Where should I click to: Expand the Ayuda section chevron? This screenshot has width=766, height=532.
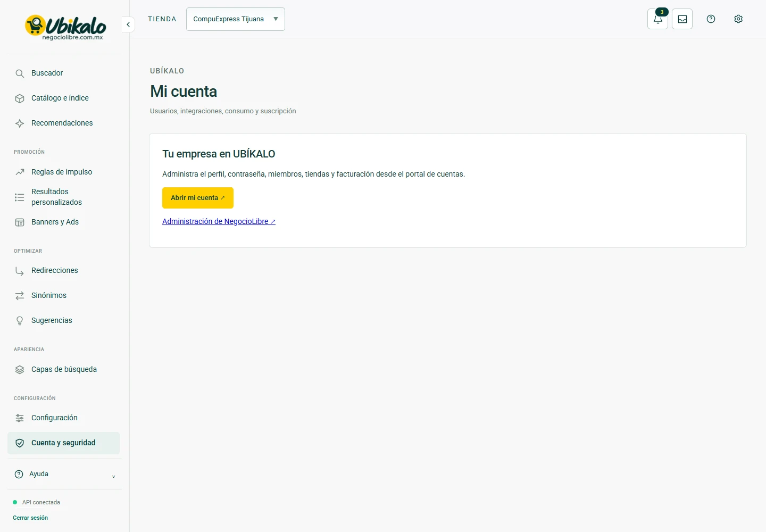[x=113, y=476]
